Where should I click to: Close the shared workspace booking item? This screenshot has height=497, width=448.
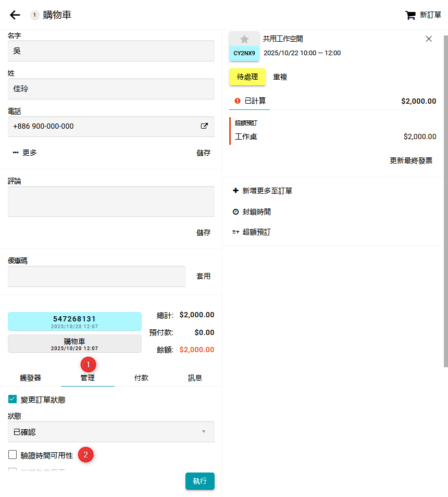(x=429, y=39)
